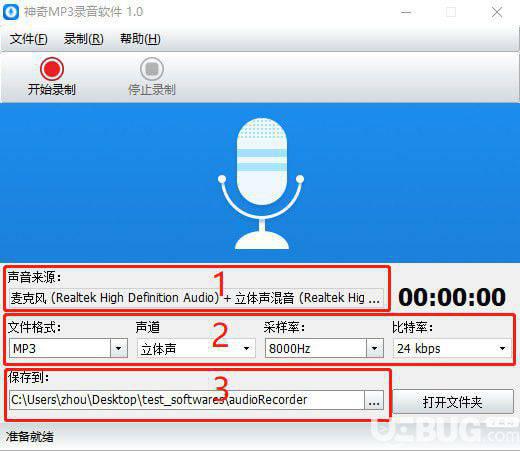The height and width of the screenshot is (451, 520).
Task: Expand the file format MP3 dropdown arrow
Action: tap(119, 348)
